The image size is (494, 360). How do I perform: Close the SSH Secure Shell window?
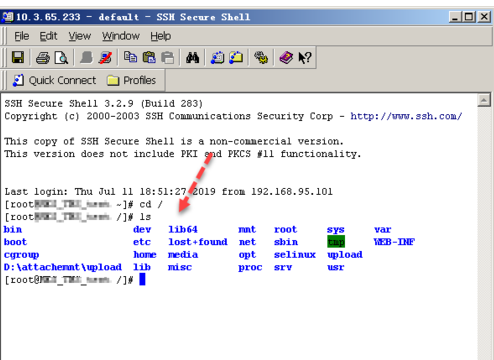coord(484,17)
